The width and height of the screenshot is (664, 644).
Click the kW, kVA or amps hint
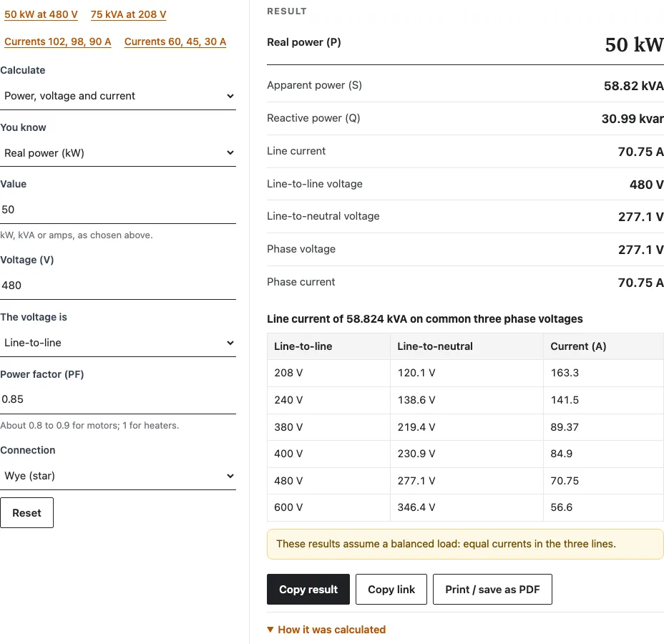(x=77, y=235)
